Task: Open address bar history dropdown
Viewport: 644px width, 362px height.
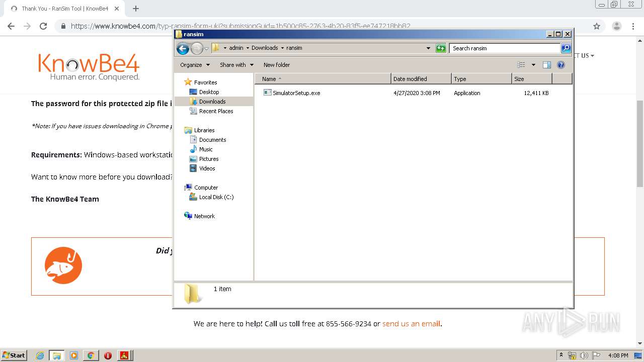Action: [x=428, y=48]
